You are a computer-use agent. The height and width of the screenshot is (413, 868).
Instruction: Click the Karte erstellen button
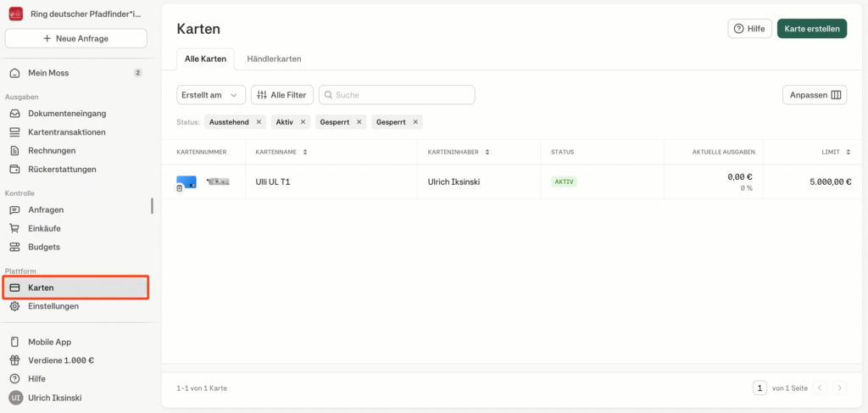[811, 29]
